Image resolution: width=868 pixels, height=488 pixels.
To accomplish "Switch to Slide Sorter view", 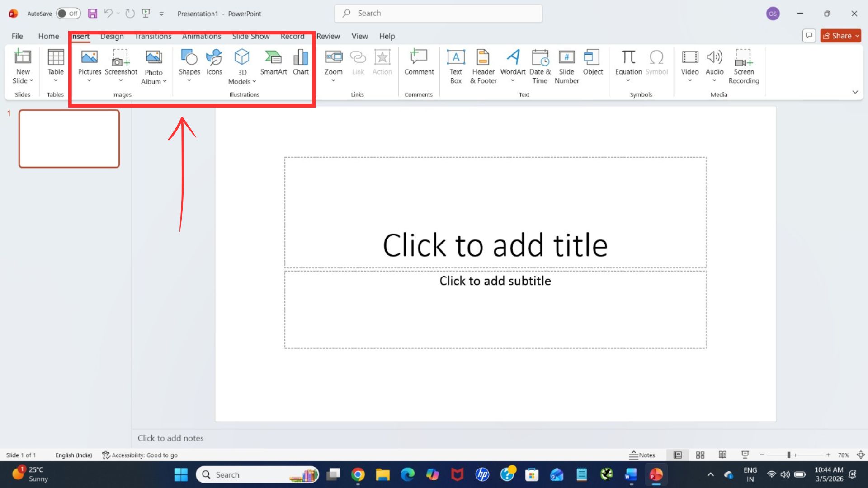I will pyautogui.click(x=700, y=455).
